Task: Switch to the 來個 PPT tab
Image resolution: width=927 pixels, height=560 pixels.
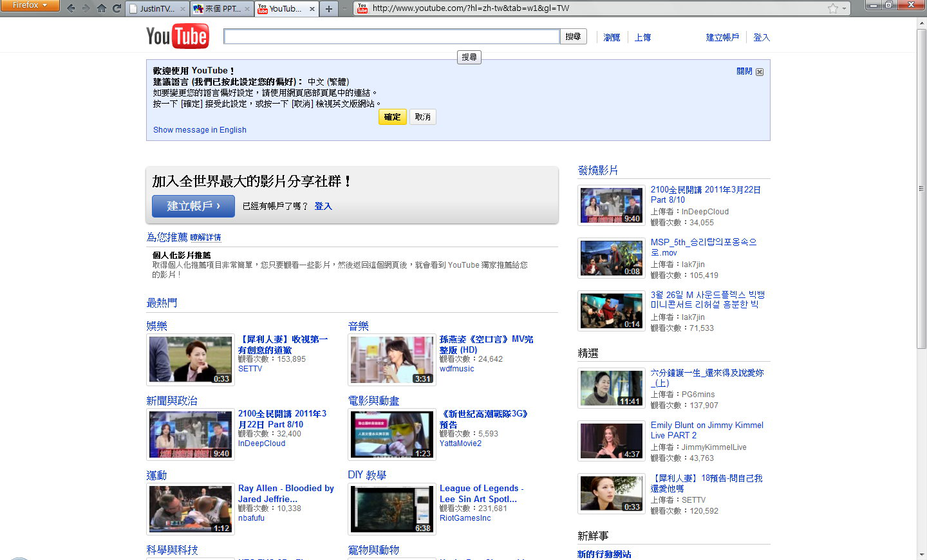Action: pos(222,9)
